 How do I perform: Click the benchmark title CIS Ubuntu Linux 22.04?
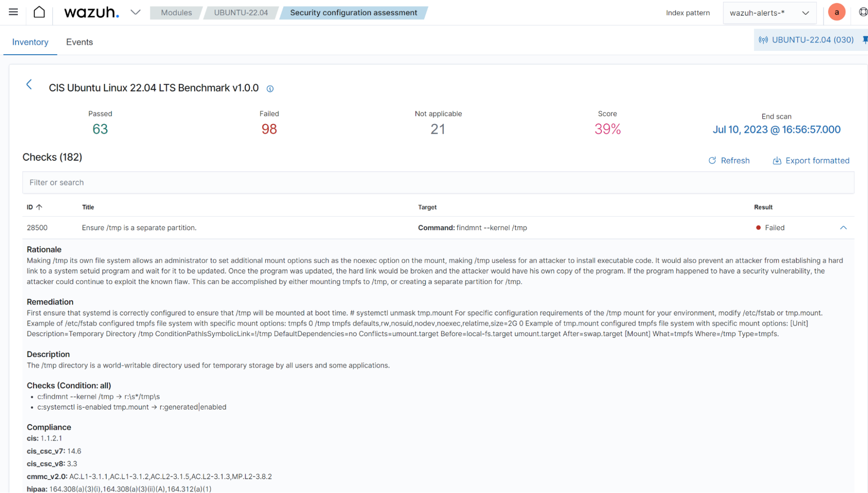pos(154,88)
